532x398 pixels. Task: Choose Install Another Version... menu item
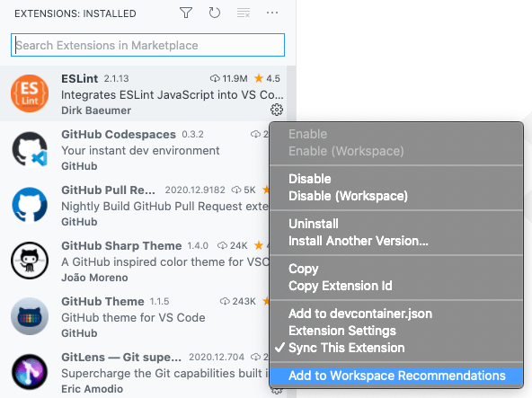[x=396, y=241]
